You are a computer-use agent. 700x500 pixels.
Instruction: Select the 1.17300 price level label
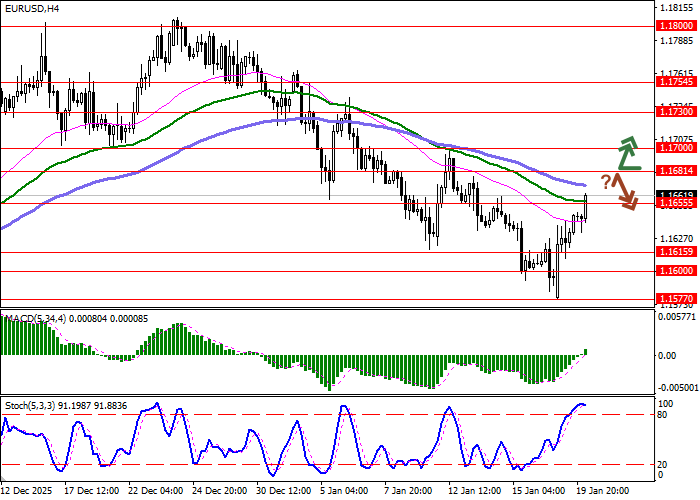point(676,114)
